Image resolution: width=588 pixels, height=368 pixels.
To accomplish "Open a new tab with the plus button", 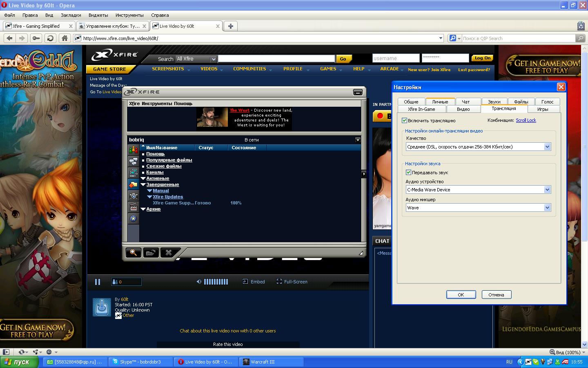I will tap(231, 26).
